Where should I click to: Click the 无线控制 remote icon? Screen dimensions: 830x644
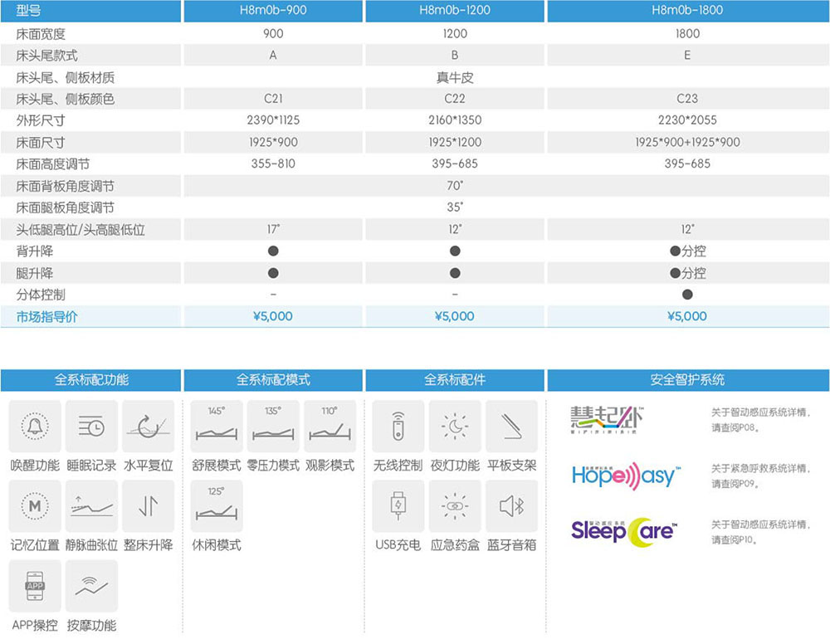(398, 426)
